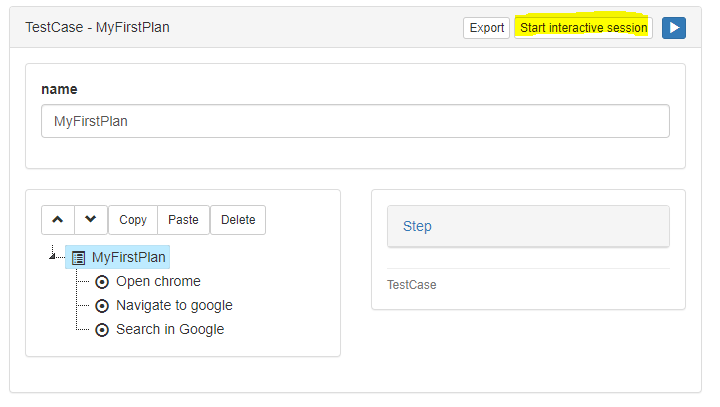Copy the selected tree node
720x407 pixels.
pyautogui.click(x=133, y=220)
